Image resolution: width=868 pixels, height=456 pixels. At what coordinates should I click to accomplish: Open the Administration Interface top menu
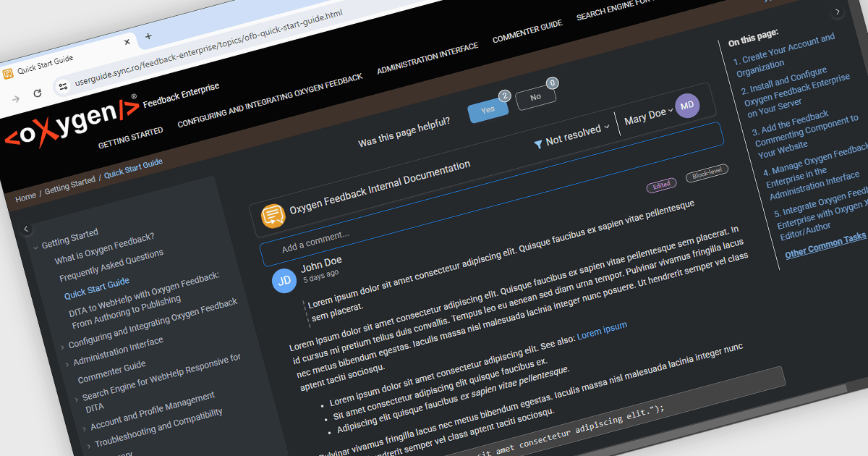tap(427, 59)
